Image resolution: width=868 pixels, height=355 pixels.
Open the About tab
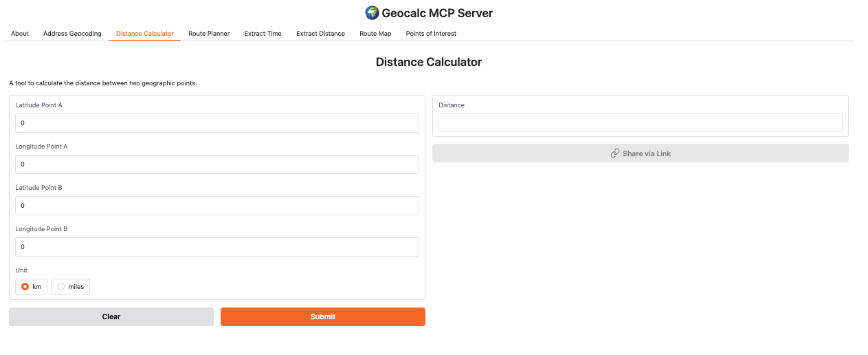coord(20,34)
